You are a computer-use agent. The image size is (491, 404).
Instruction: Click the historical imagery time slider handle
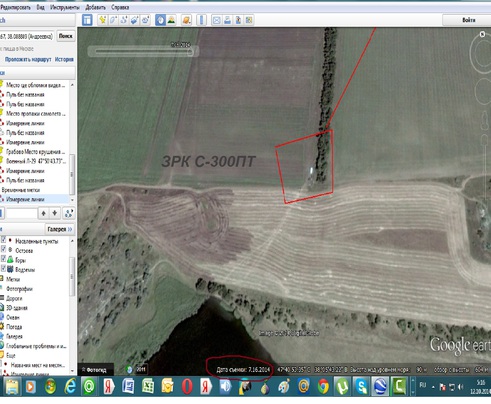[190, 52]
